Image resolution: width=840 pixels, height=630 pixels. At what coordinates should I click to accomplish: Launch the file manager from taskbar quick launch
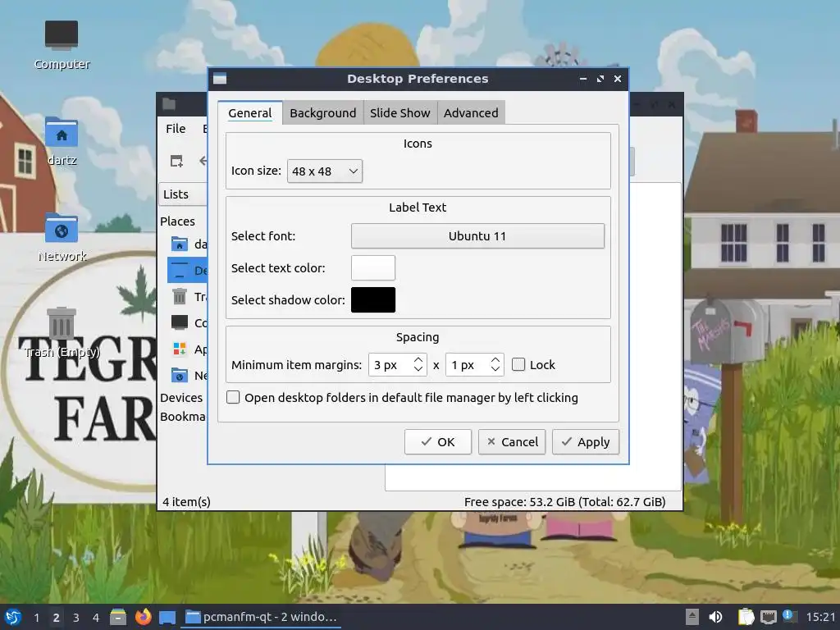[118, 617]
